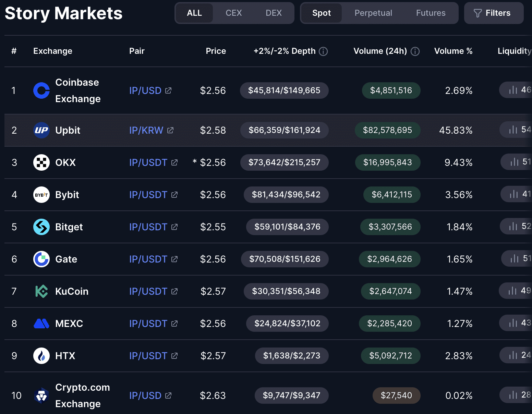This screenshot has height=414, width=532.
Task: Open the Filters button
Action: pos(494,13)
